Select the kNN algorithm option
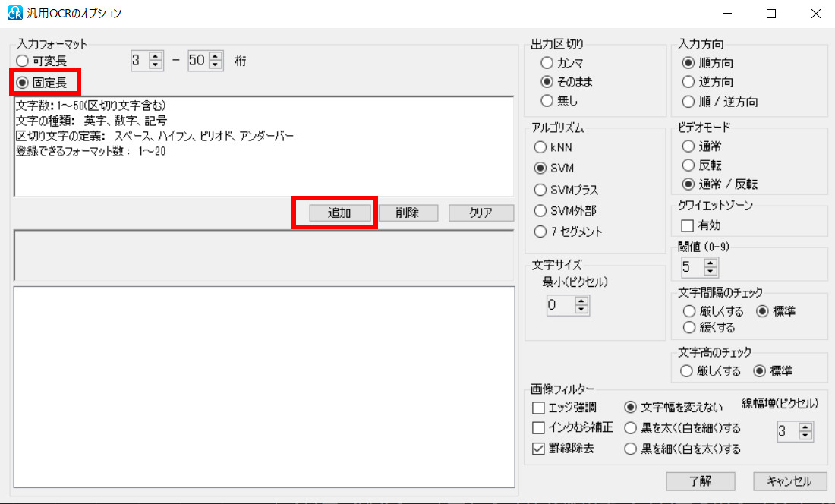The width and height of the screenshot is (835, 504). click(x=540, y=146)
